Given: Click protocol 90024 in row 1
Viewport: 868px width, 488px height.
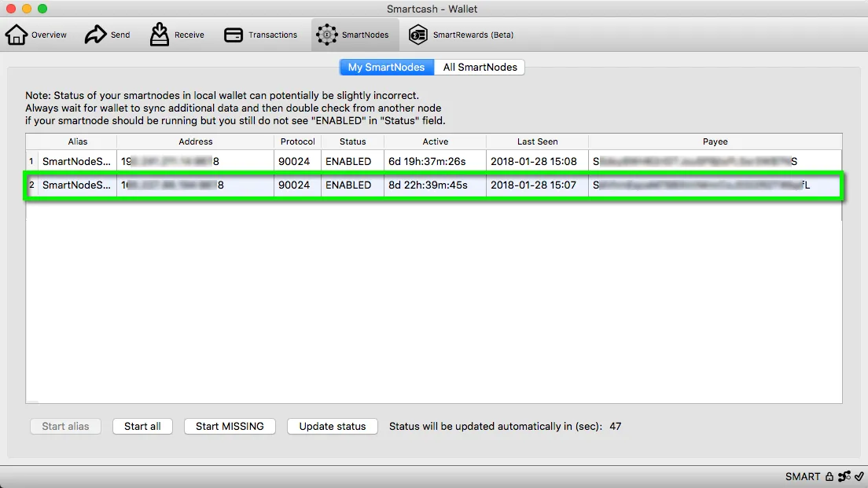Looking at the screenshot, I should [294, 162].
